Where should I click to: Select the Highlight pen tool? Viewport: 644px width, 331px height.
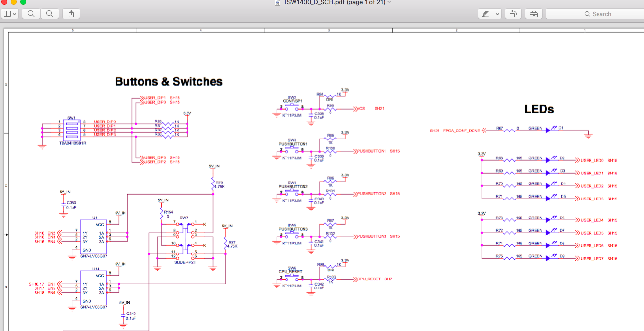tap(485, 14)
